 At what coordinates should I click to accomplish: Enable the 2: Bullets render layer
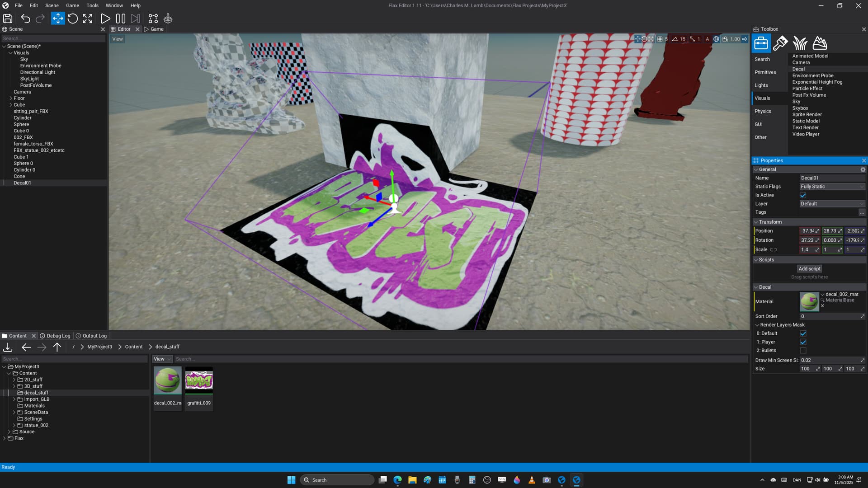803,351
